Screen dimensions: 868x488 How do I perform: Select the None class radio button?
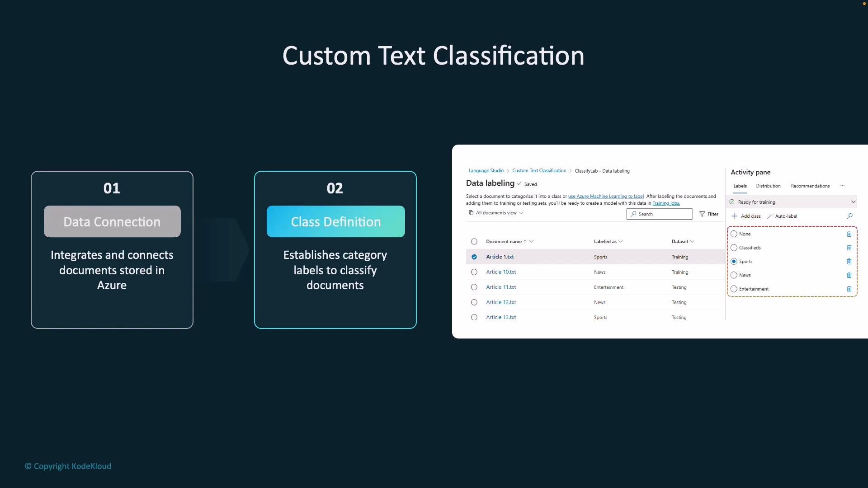coord(734,234)
